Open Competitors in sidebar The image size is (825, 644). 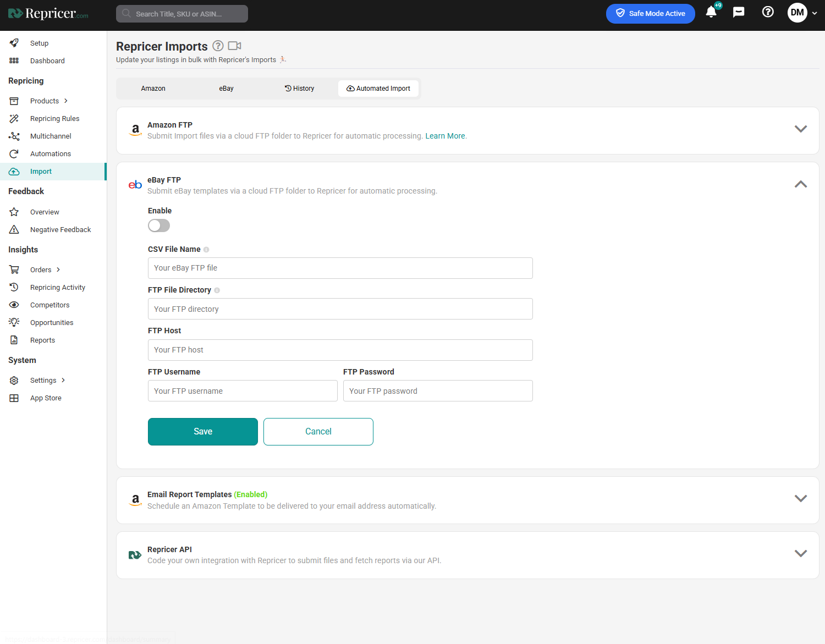coord(50,305)
